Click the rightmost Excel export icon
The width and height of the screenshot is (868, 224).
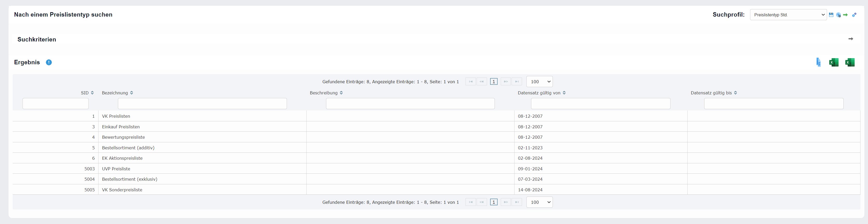(x=850, y=62)
